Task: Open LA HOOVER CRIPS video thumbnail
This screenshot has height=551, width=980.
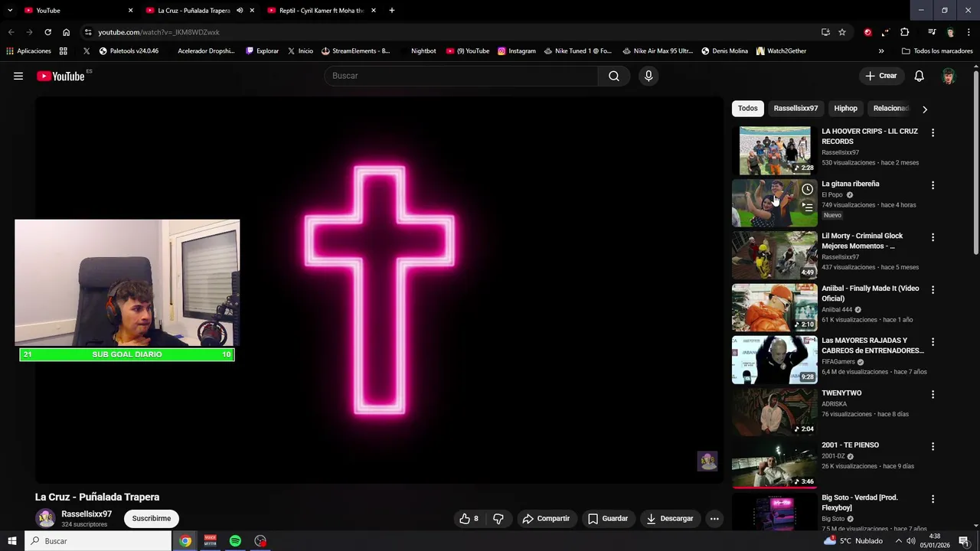Action: click(x=774, y=151)
